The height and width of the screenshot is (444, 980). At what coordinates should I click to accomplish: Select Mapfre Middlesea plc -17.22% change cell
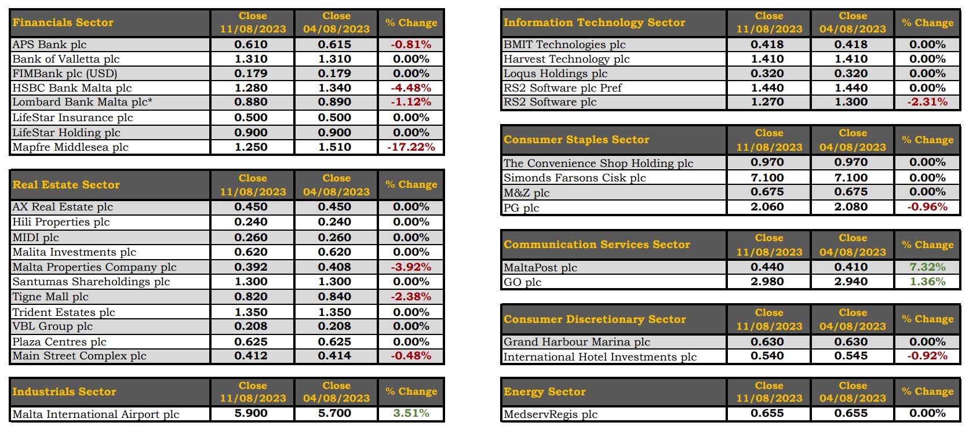411,147
